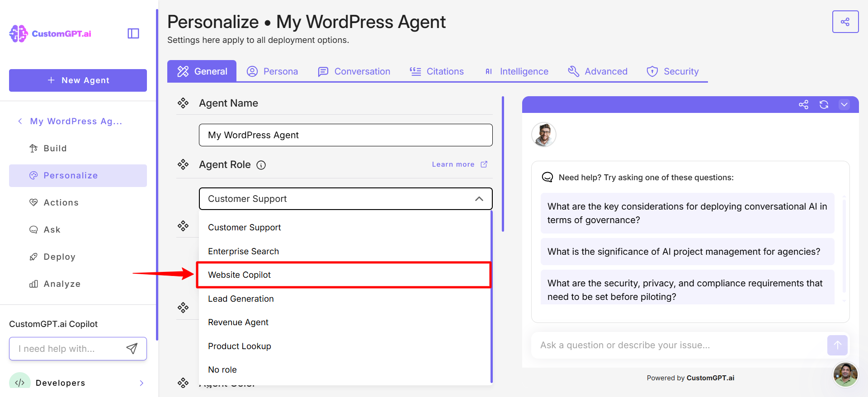Click the Agent Name input field

point(346,135)
